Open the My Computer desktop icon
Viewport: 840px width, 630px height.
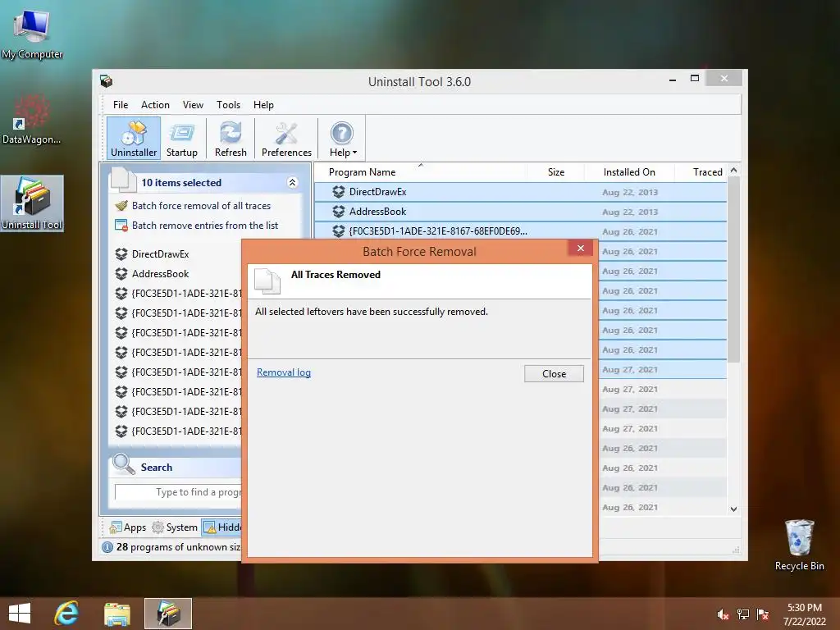click(32, 34)
